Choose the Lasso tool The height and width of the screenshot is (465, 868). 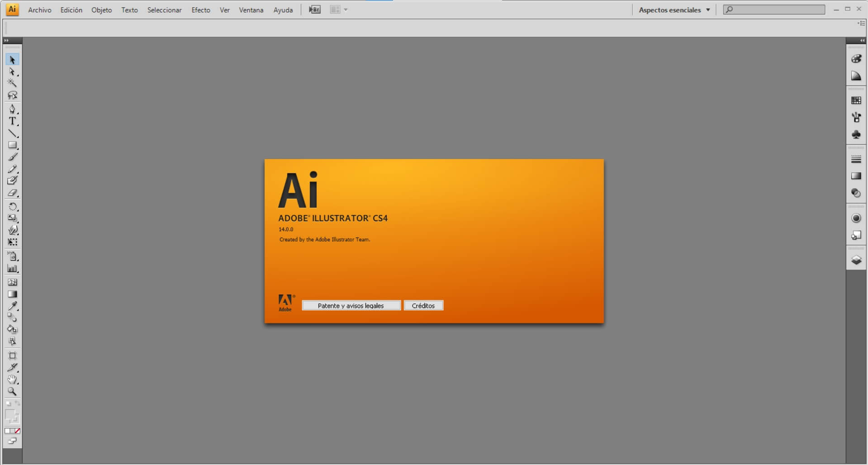[12, 95]
